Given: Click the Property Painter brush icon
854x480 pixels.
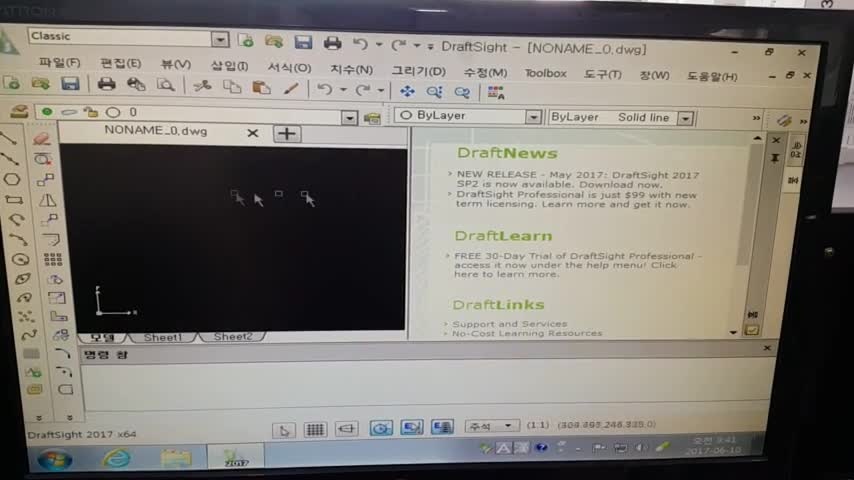Looking at the screenshot, I should click(291, 88).
